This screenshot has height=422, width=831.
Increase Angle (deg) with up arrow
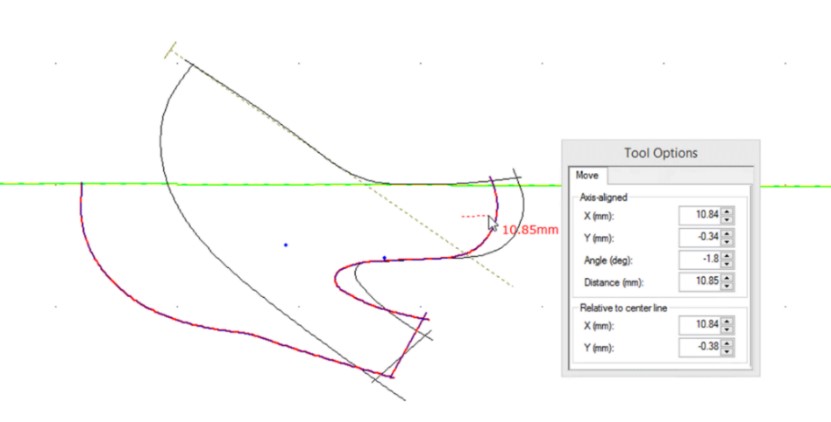coord(727,256)
